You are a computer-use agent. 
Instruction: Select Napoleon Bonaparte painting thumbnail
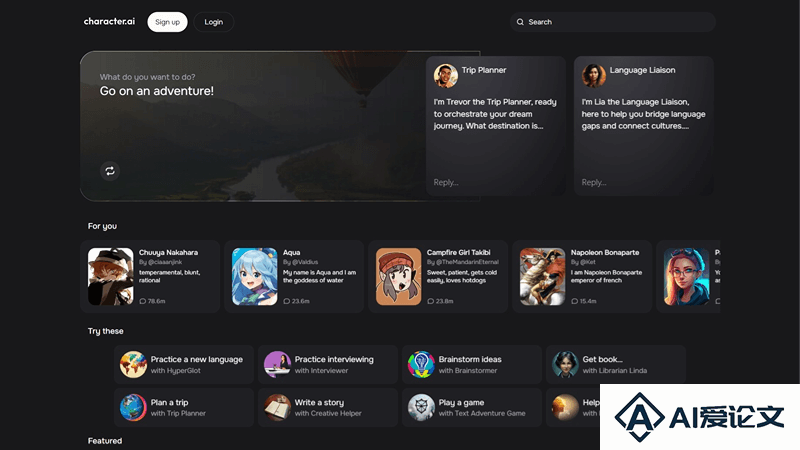pyautogui.click(x=542, y=277)
